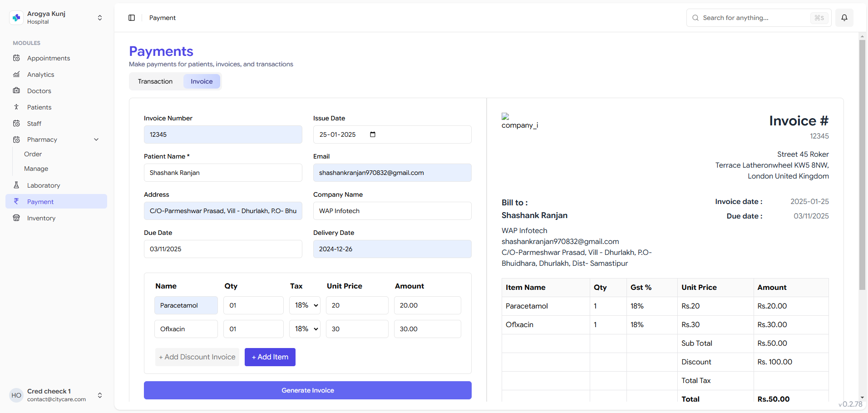
Task: Click the Rs. 100.00 Discount cell
Action: coord(791,362)
